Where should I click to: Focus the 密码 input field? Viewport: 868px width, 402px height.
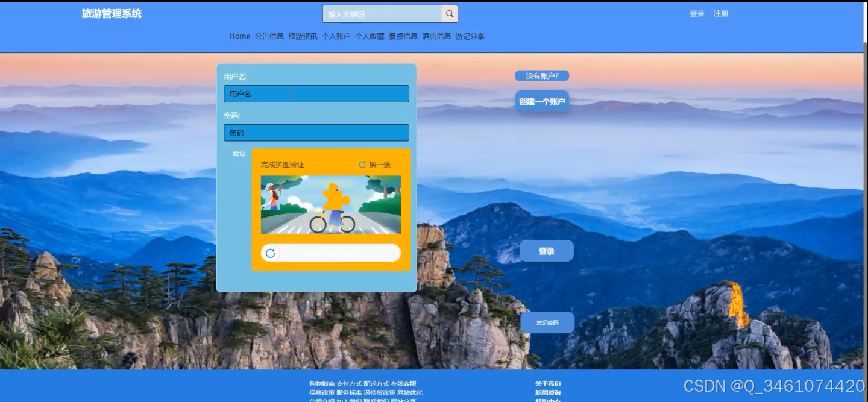(316, 133)
